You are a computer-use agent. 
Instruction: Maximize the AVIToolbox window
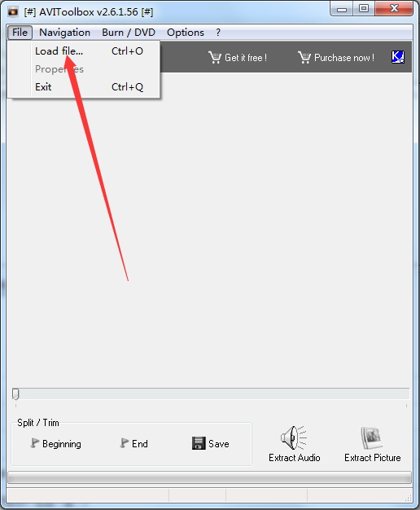click(364, 8)
